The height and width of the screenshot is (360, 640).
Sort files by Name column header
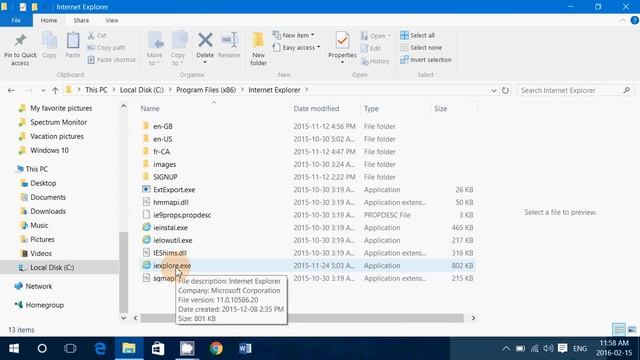150,109
